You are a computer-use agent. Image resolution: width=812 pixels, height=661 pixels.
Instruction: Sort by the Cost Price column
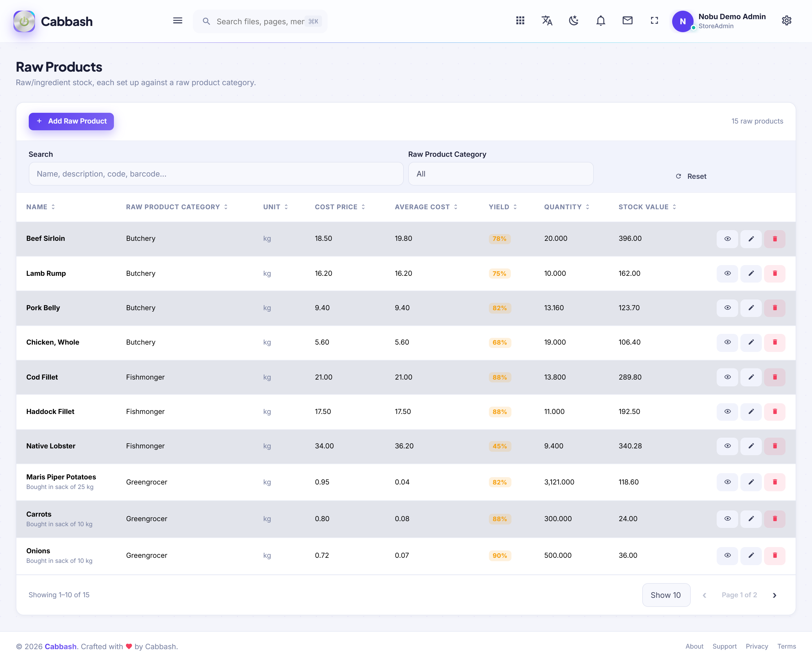(x=340, y=207)
